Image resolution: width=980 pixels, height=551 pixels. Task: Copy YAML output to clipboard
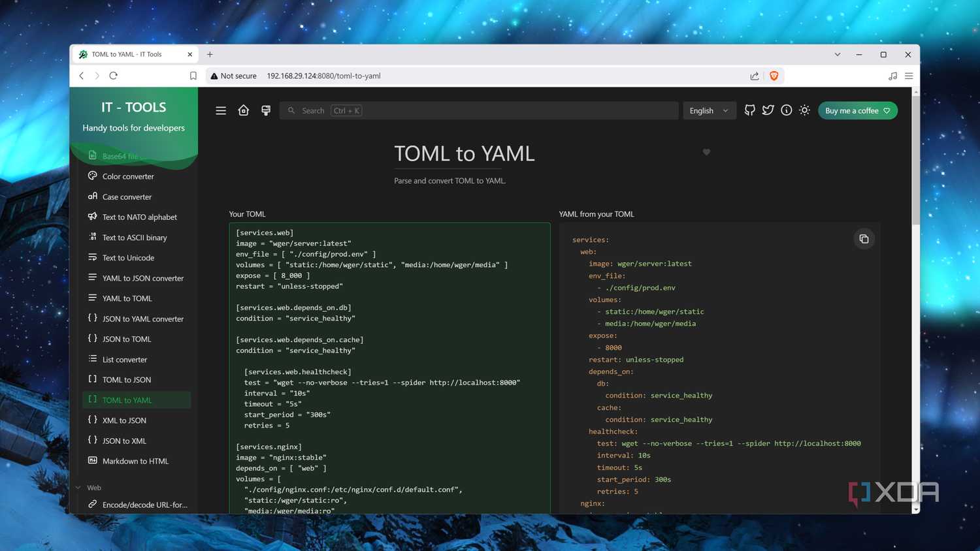tap(864, 239)
